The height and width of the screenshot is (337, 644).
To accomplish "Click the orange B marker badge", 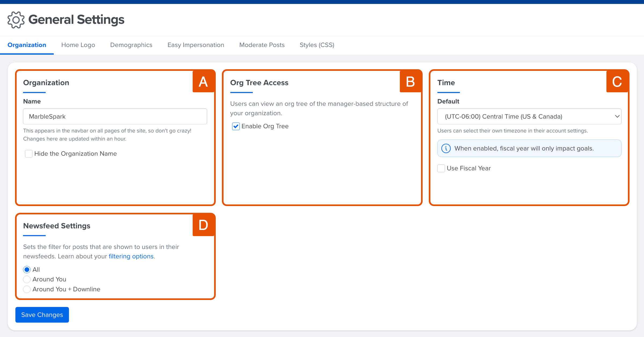I will pyautogui.click(x=410, y=82).
